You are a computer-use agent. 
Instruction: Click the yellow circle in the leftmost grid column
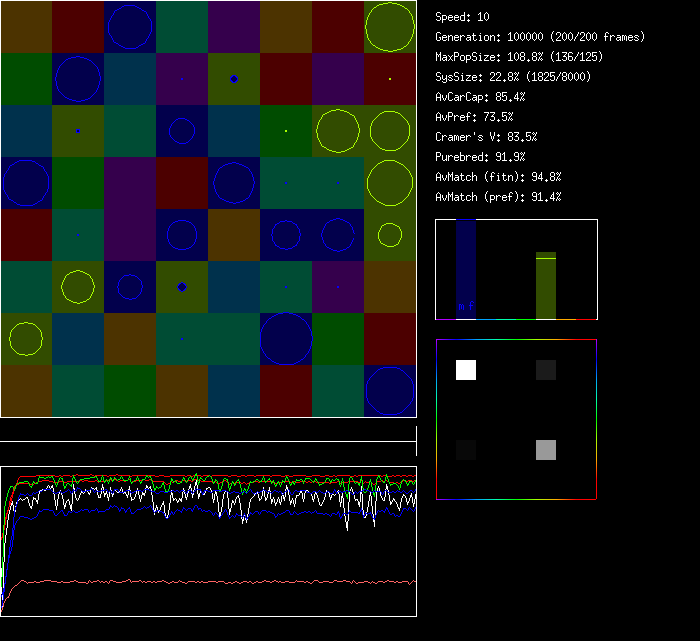pyautogui.click(x=26, y=338)
